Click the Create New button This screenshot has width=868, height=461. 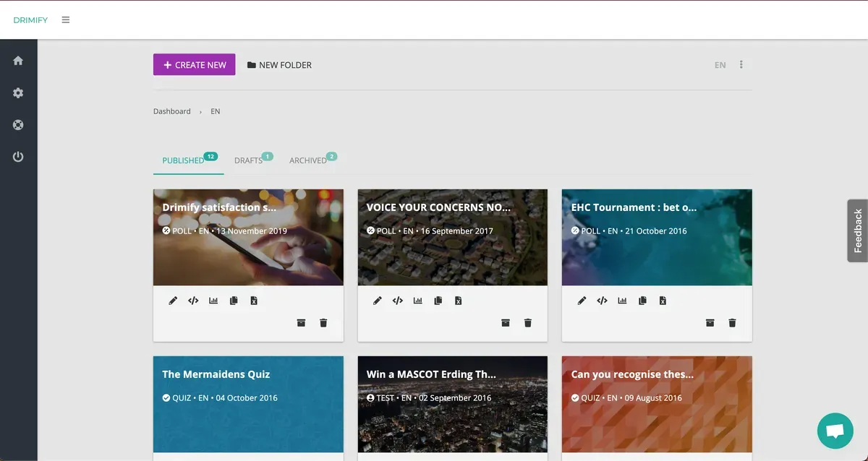click(x=194, y=65)
